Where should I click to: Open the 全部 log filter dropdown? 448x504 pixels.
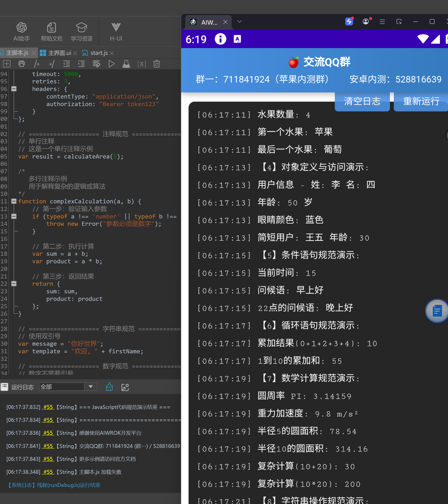(91, 387)
